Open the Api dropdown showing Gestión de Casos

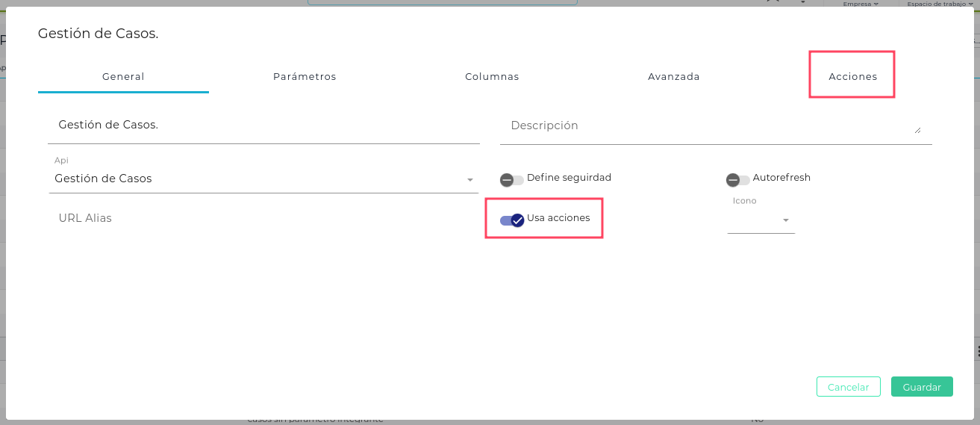coord(261,179)
